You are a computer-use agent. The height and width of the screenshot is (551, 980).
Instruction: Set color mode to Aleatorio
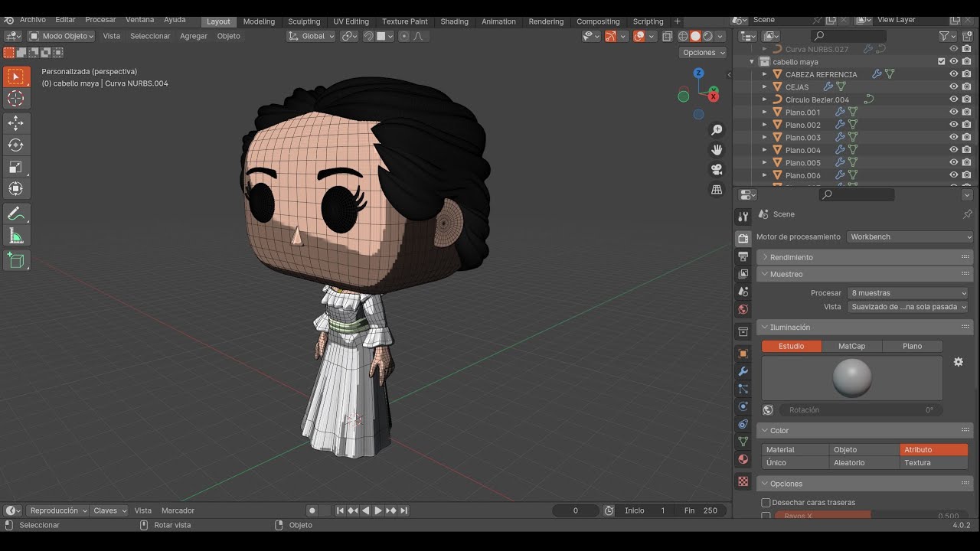864,463
